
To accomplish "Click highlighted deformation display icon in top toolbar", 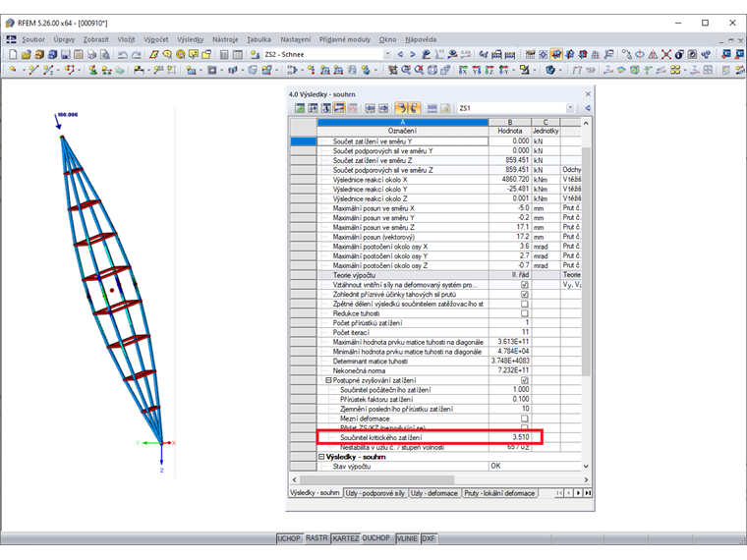I will [x=556, y=54].
